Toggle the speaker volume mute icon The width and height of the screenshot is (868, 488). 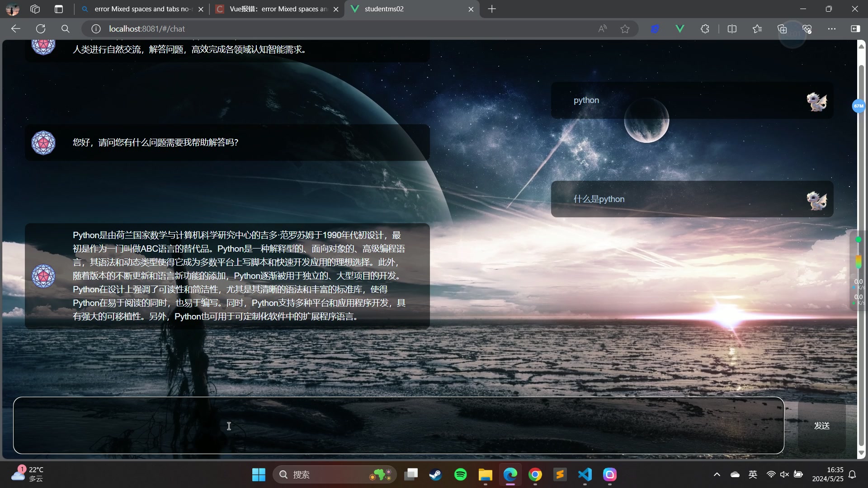tap(784, 474)
